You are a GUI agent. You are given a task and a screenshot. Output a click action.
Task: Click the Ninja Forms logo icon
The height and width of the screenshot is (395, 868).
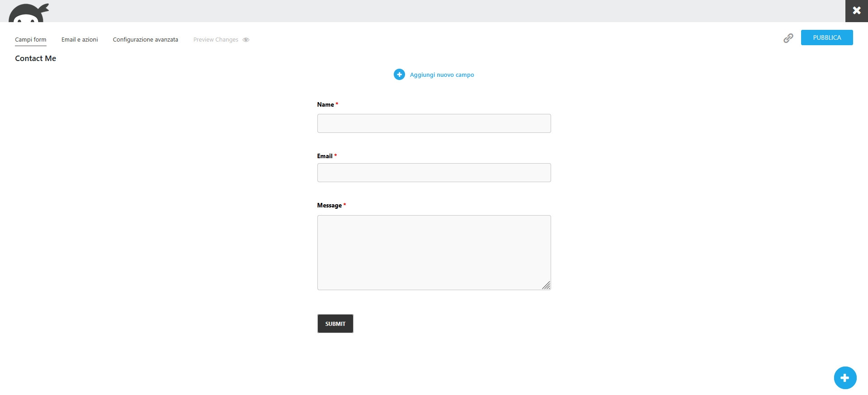[x=28, y=13]
